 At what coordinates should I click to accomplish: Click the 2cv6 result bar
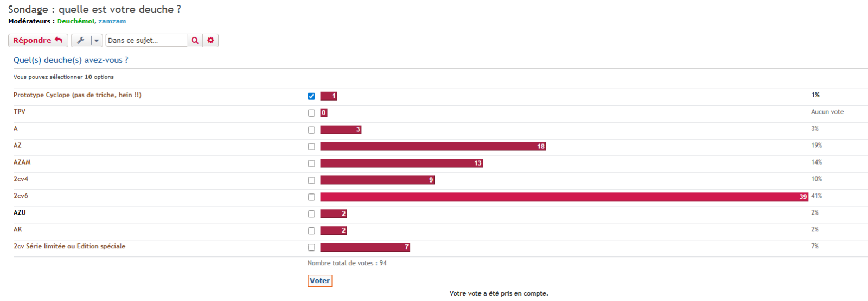tap(564, 197)
